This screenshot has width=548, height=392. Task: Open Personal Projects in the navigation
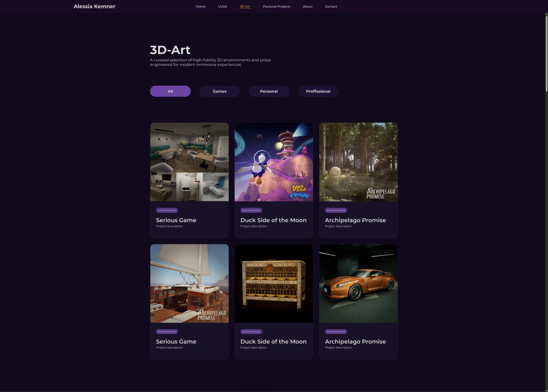(277, 6)
